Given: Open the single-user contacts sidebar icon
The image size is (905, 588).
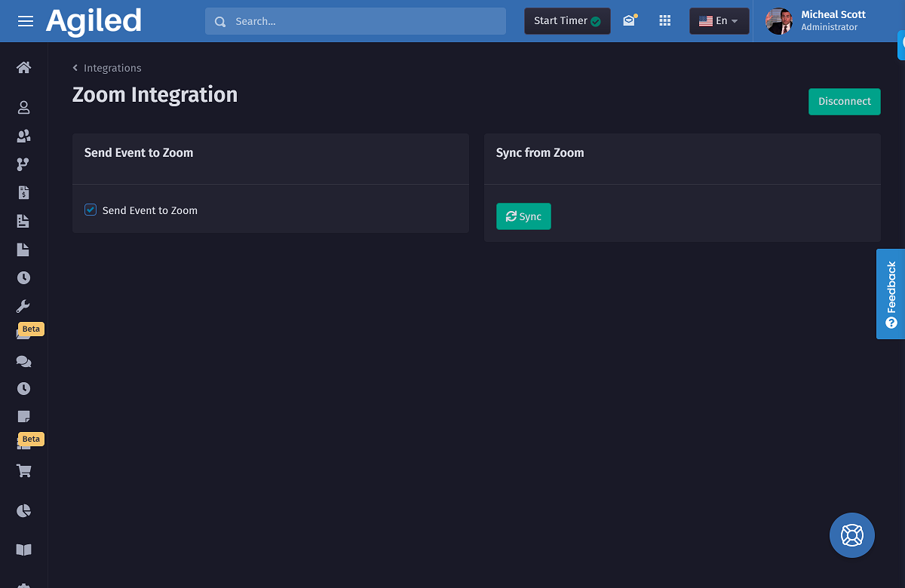Looking at the screenshot, I should pyautogui.click(x=23, y=108).
